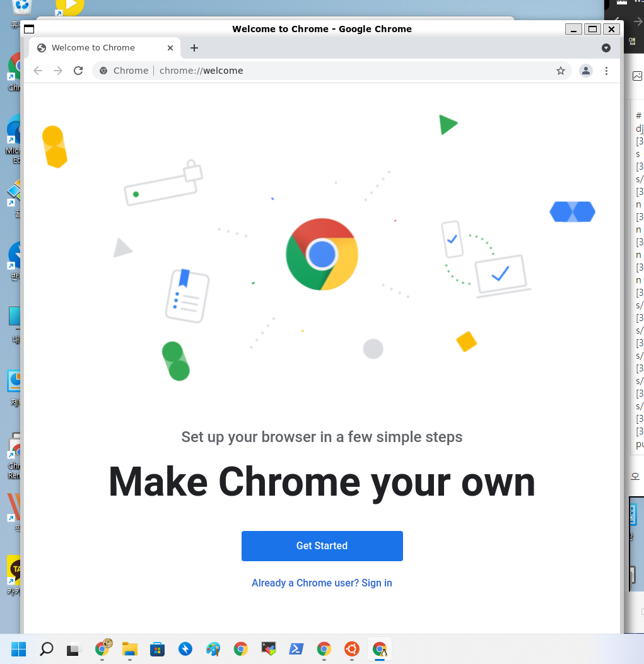Image resolution: width=644 pixels, height=664 pixels.
Task: Open Chrome with doge badge on taskbar
Action: [103, 648]
